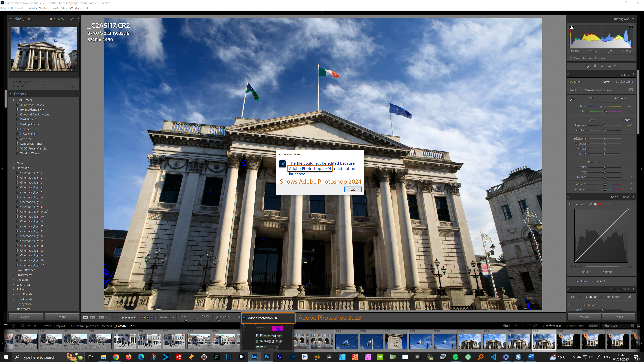Select previous photo arrow in toolbar
The height and width of the screenshot is (362, 644).
click(x=161, y=317)
